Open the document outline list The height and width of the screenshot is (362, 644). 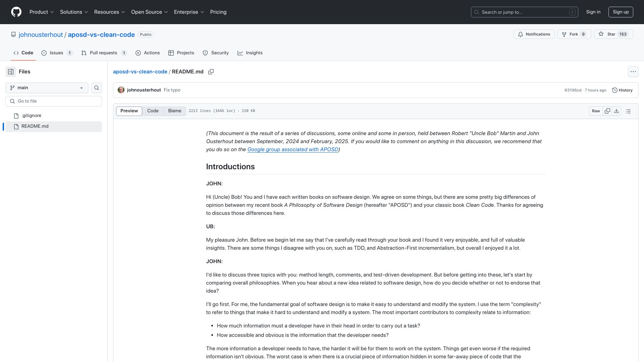coord(628,111)
